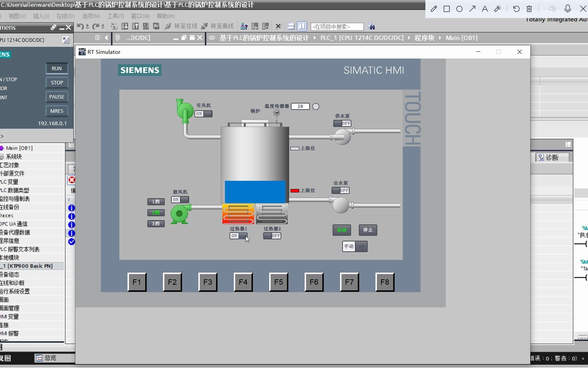Toggle the 出水泵 OFF switch
This screenshot has width=588, height=368.
341,190
